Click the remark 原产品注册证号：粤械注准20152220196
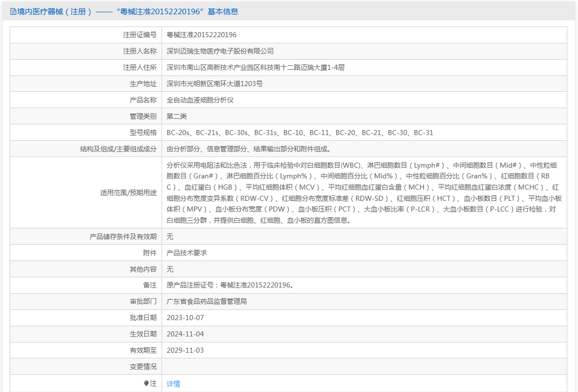This screenshot has height=392, width=578. (231, 285)
